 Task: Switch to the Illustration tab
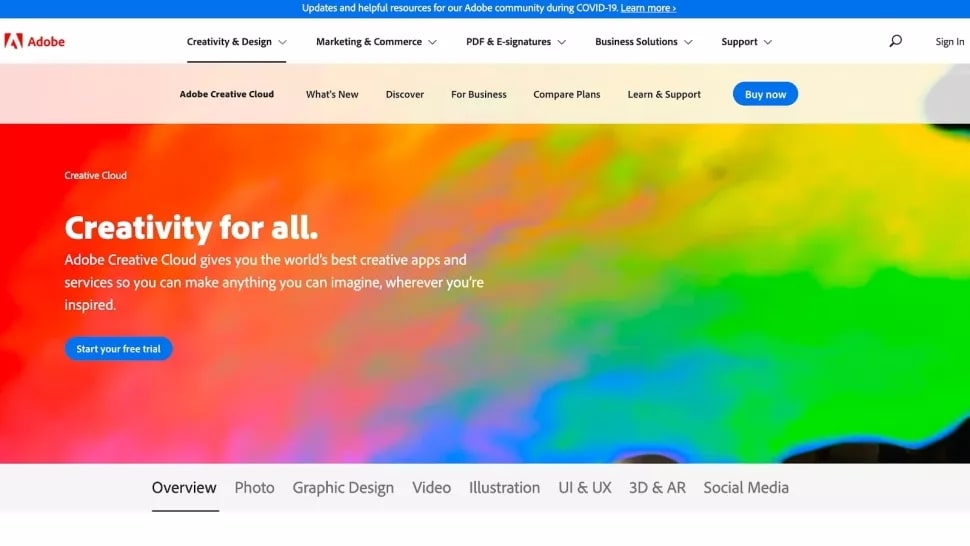pos(504,487)
